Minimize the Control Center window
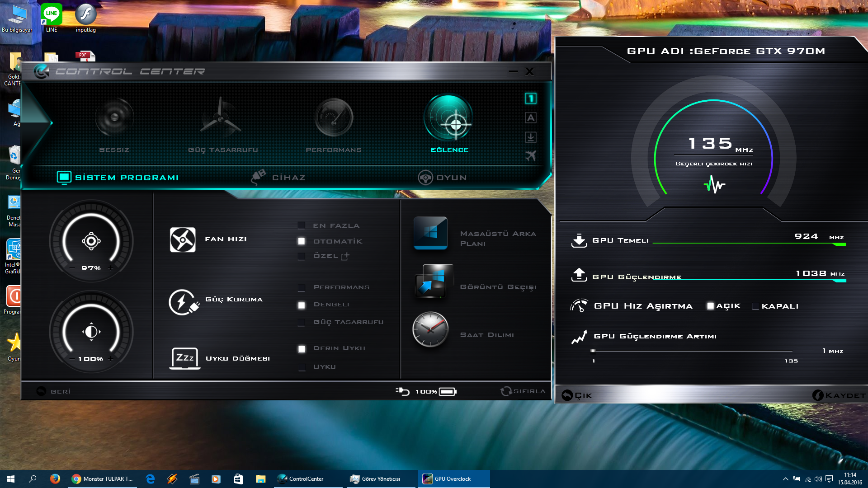The width and height of the screenshot is (868, 488). (513, 71)
